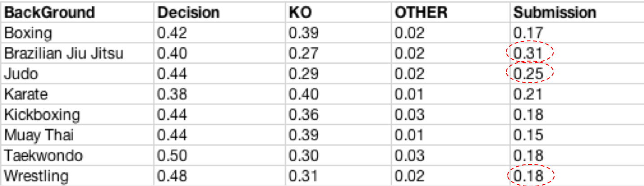Select the circled Judo Submission value 0.25

[x=529, y=74]
